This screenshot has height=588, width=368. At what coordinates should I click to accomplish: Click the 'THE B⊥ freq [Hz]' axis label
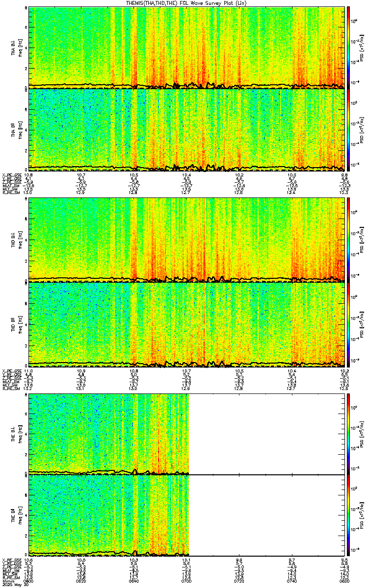[x=16, y=434]
